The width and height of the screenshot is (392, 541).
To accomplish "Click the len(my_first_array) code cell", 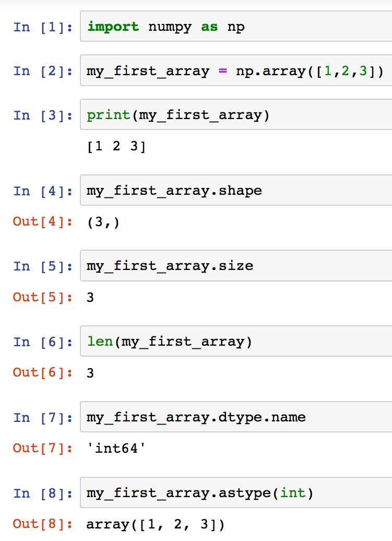I will tap(235, 342).
